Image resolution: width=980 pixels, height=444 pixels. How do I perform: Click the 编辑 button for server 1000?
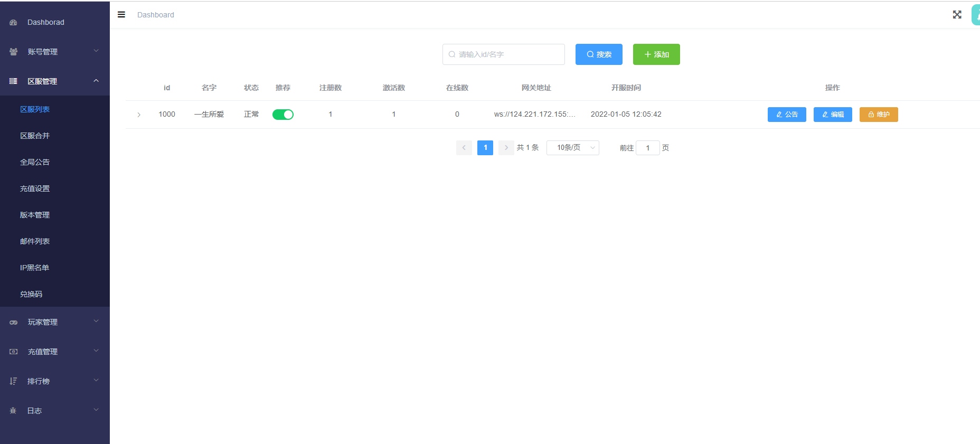tap(833, 115)
